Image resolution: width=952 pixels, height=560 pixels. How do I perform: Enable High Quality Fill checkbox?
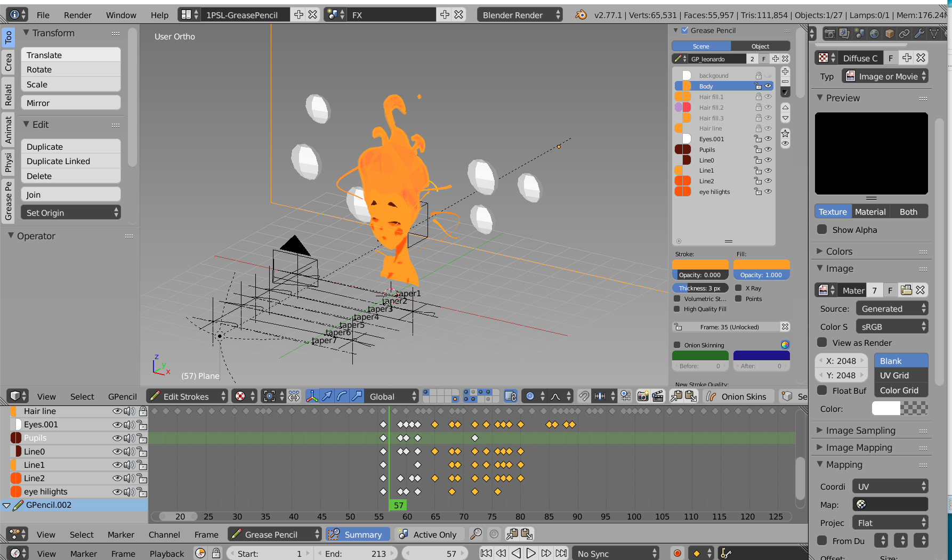point(677,309)
